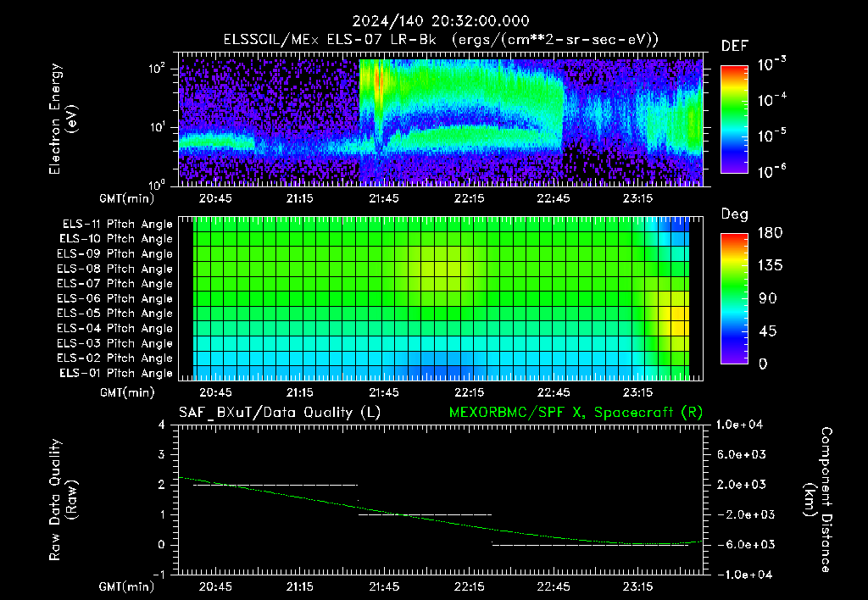Click the ELS-03 Pitch Angle row label
Image resolution: width=868 pixels, height=600 pixels.
114,343
